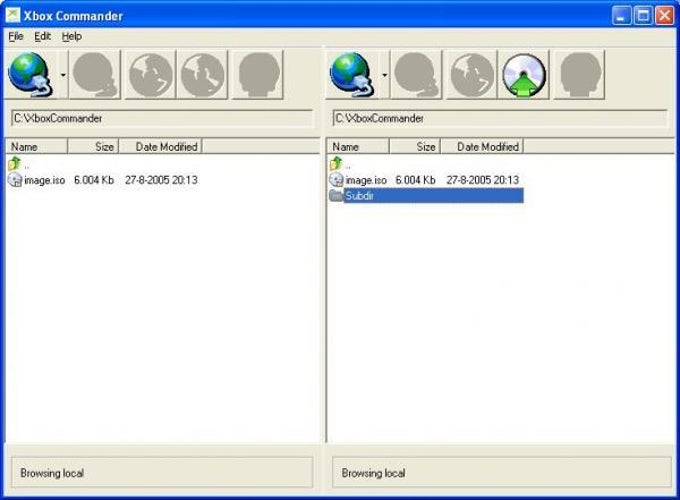The height and width of the screenshot is (500, 680).
Task: Click 6.004 Kb size in right pane
Action: click(415, 180)
